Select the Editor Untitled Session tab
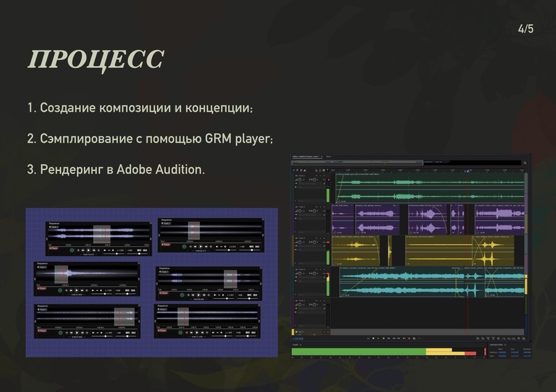Viewport: 556px width, 392px height. (x=306, y=156)
